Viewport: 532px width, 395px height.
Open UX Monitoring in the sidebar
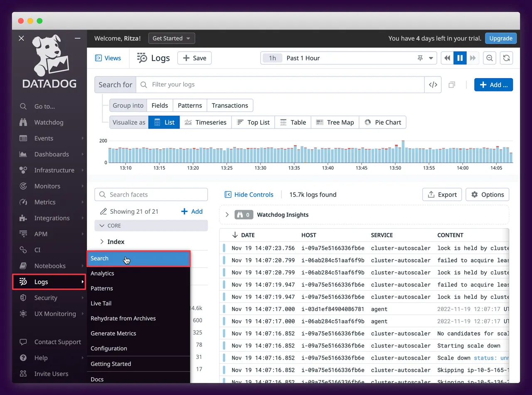(x=55, y=314)
